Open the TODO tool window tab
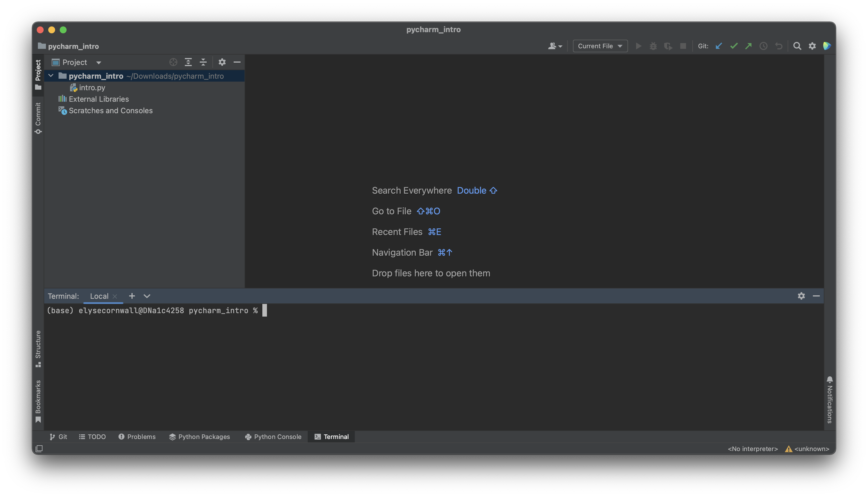The width and height of the screenshot is (868, 497). [x=92, y=437]
